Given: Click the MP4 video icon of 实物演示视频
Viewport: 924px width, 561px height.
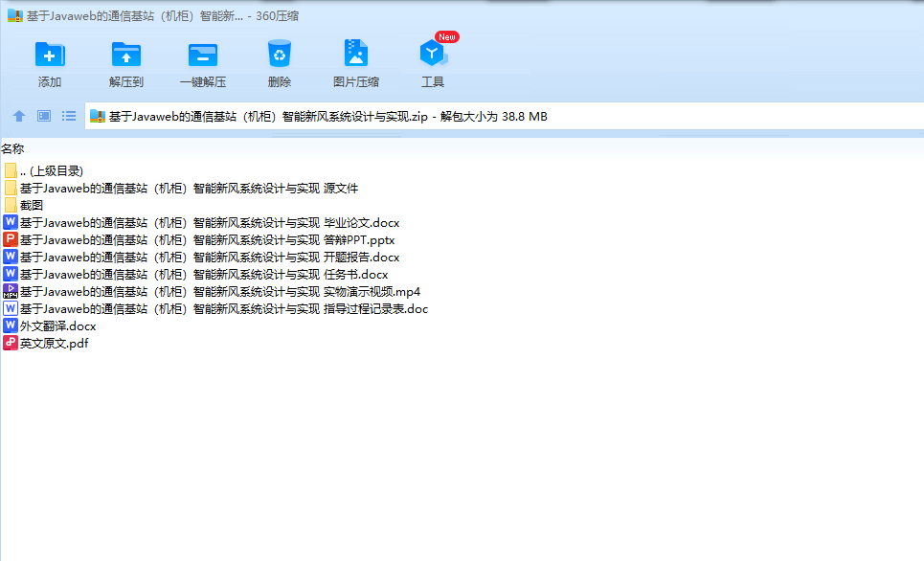Looking at the screenshot, I should [x=10, y=291].
